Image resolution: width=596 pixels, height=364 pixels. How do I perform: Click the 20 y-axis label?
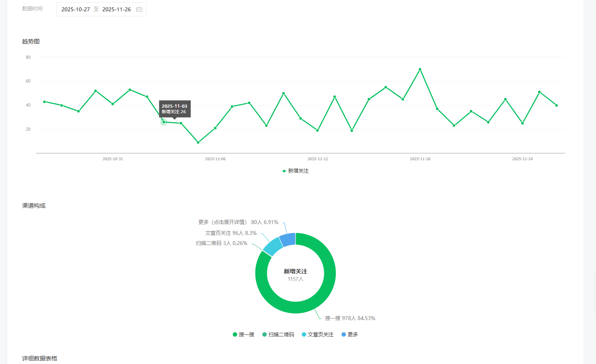28,129
